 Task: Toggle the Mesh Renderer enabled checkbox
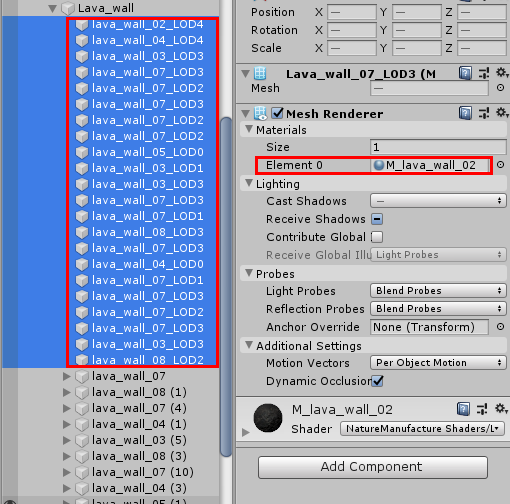pyautogui.click(x=277, y=113)
